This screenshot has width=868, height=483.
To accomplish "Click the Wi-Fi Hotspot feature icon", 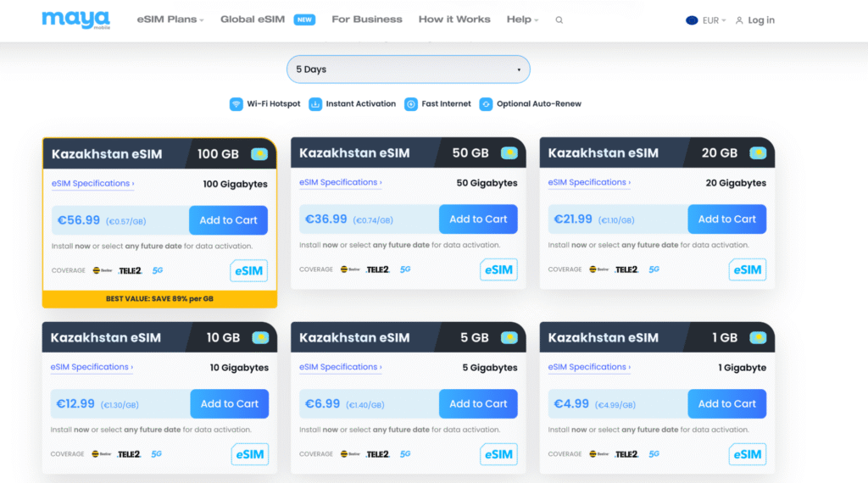I will tap(236, 104).
